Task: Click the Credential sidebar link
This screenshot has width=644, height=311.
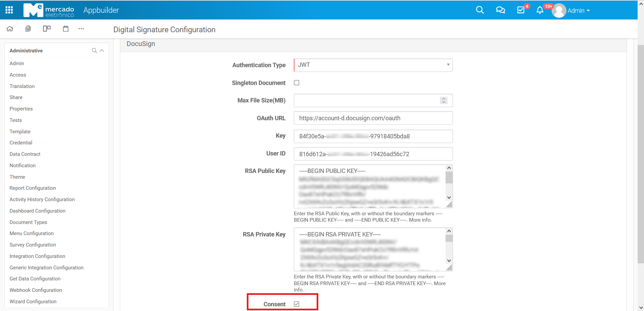Action: point(21,143)
